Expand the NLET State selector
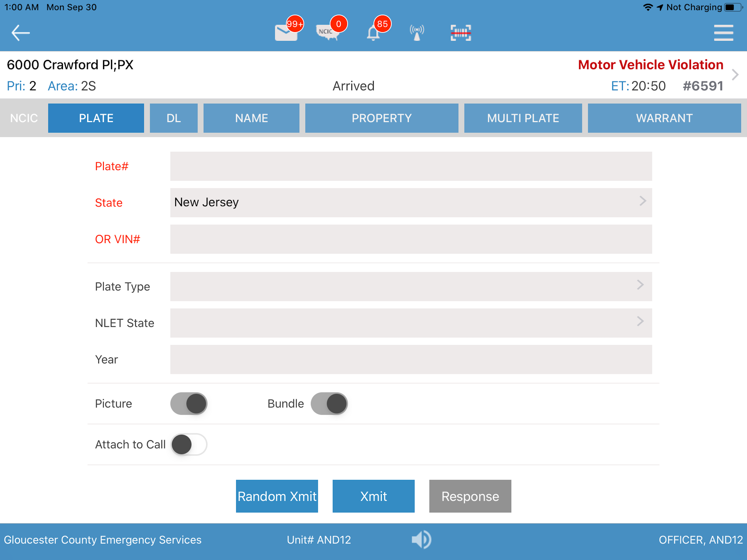The width and height of the screenshot is (747, 560). (x=411, y=323)
